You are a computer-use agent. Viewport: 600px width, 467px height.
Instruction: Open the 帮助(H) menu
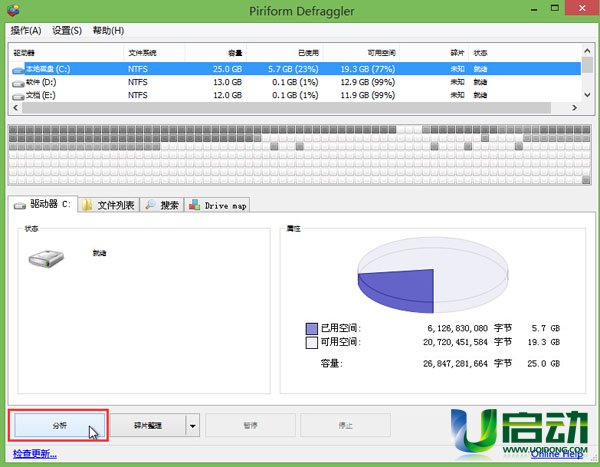click(108, 31)
